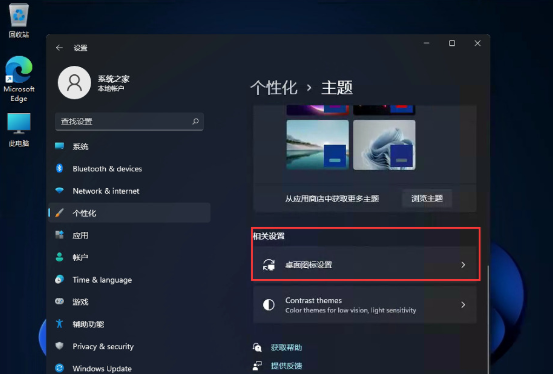Image resolution: width=553 pixels, height=374 pixels.
Task: Open the Contrast themes row
Action: click(365, 304)
